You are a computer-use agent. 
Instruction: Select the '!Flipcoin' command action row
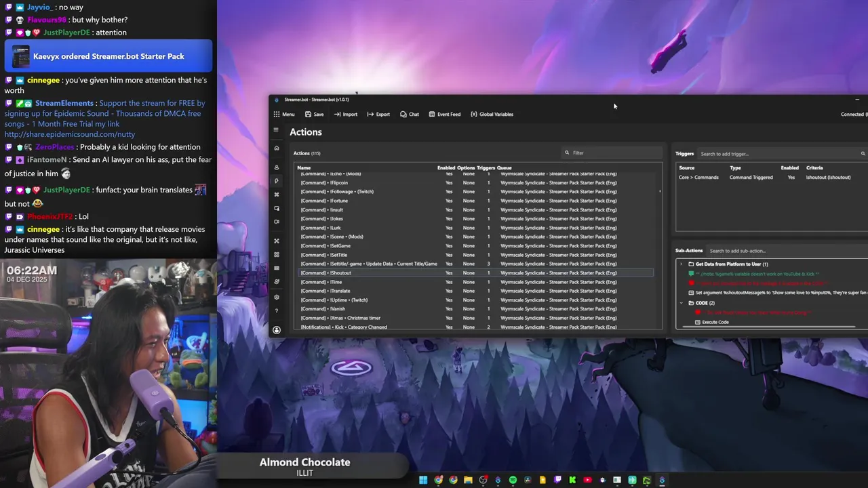coord(476,183)
